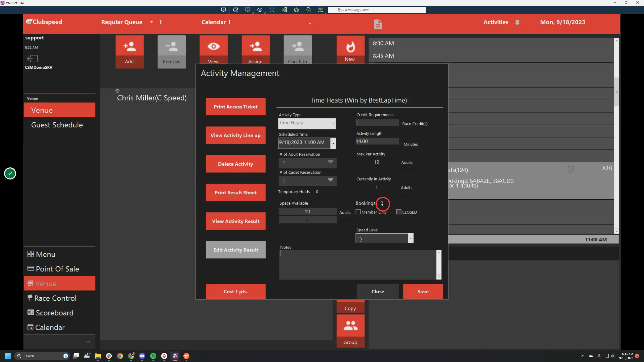
Task: Click the Notes scrollbar down arrow
Action: click(439, 277)
